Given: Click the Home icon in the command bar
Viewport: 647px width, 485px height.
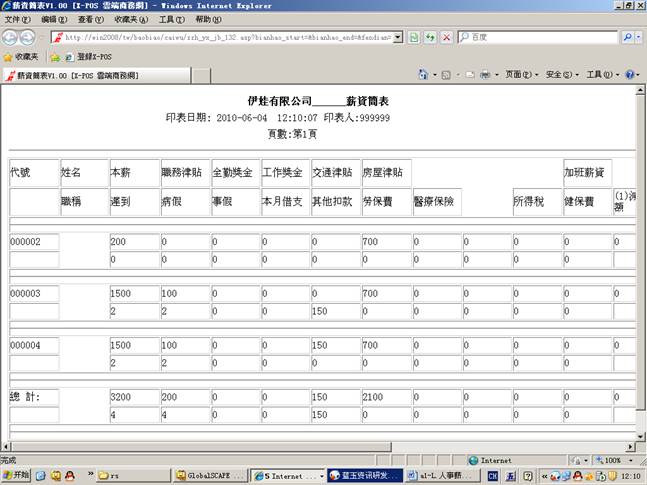Looking at the screenshot, I should [x=422, y=75].
